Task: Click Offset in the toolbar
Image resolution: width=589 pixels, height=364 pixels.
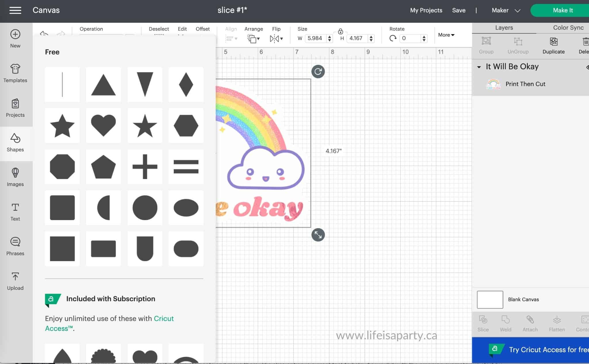Action: click(202, 29)
